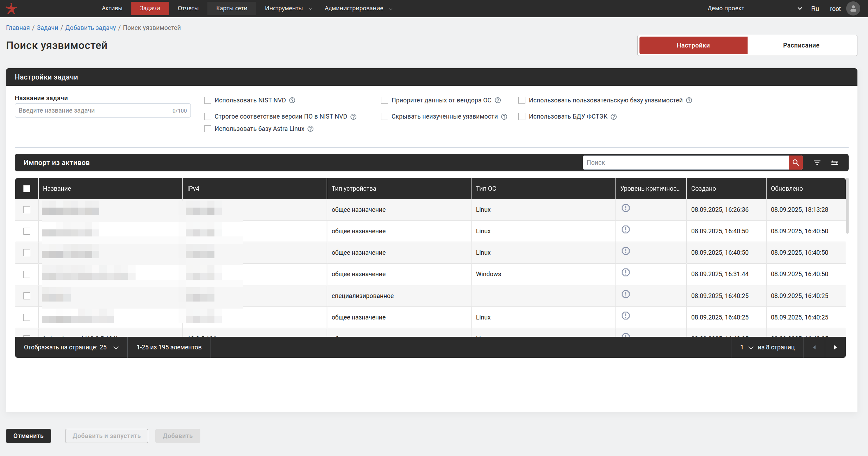This screenshot has height=456, width=868.
Task: Show help for Использовать БДУ ФСТЭК
Action: (x=614, y=117)
